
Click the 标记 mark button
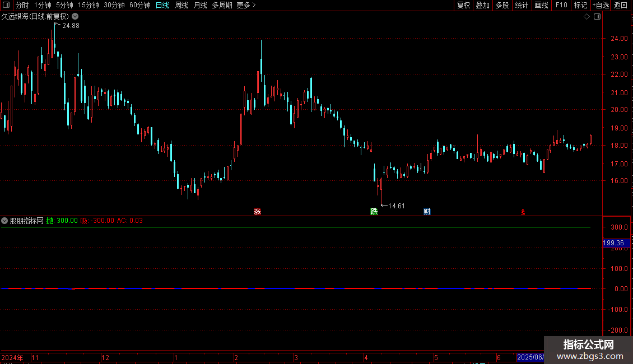[580, 5]
